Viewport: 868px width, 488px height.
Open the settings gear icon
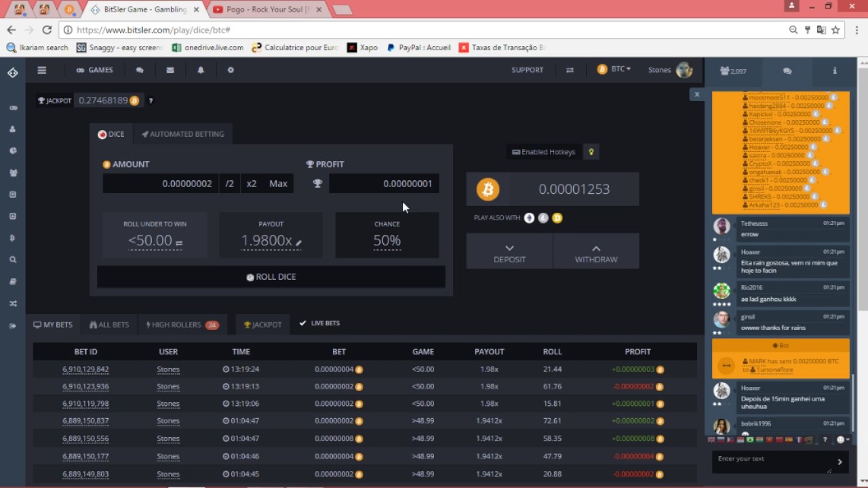[231, 70]
